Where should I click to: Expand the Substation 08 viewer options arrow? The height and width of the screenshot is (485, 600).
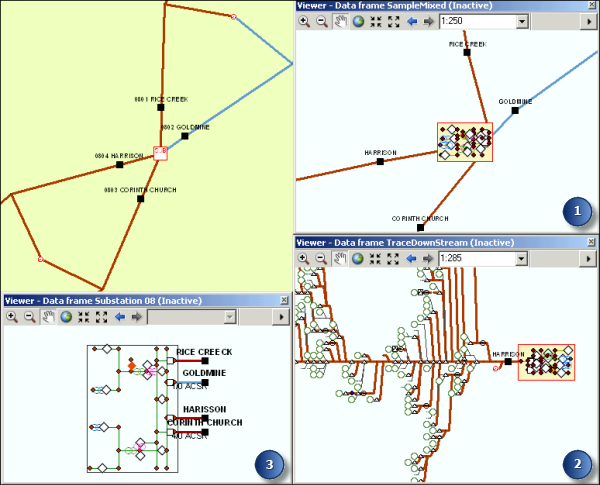(x=283, y=317)
